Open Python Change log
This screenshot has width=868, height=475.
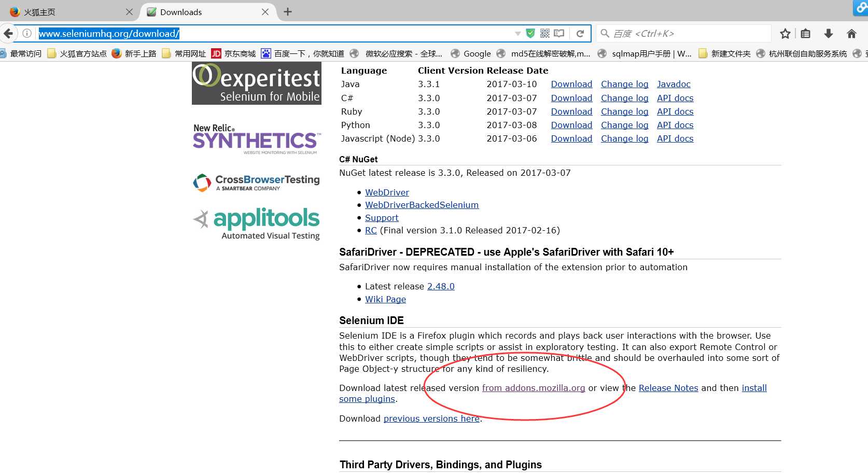click(x=624, y=125)
